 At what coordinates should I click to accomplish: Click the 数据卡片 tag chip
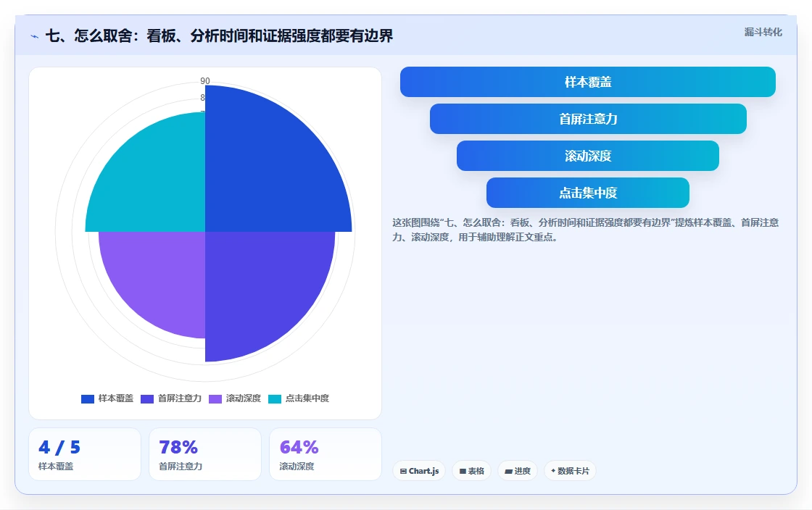(570, 471)
